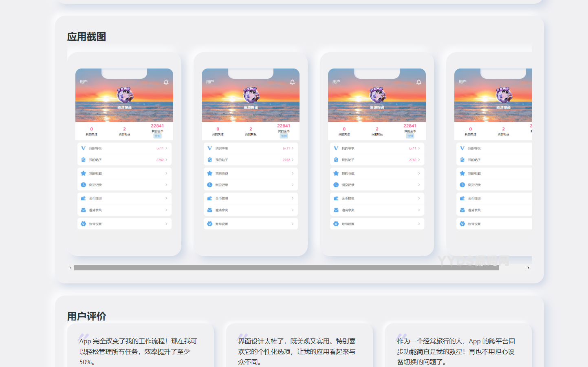Screen dimensions: 588x367
Task: Click the clipboard icon beside 我的帖子
Action: coord(84,160)
